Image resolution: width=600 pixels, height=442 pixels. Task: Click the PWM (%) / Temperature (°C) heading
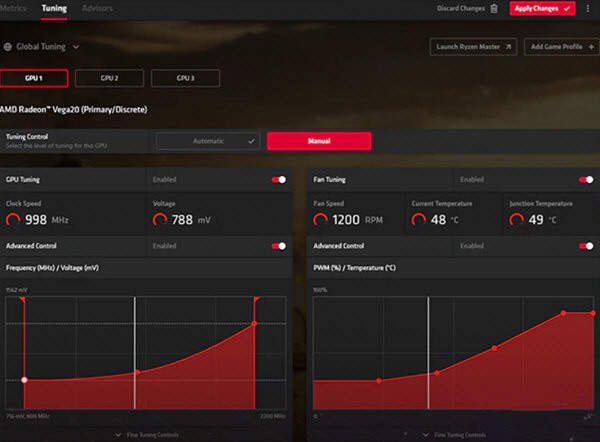coord(354,268)
